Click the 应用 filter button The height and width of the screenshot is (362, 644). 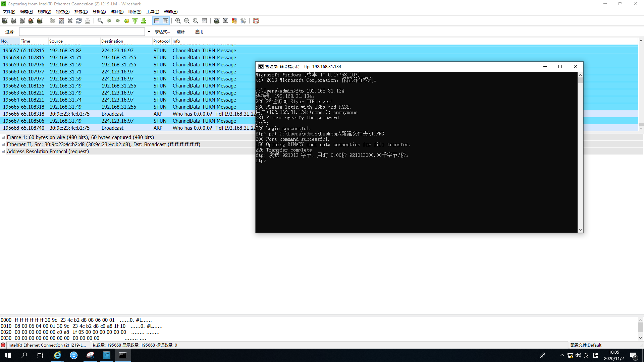(x=199, y=32)
